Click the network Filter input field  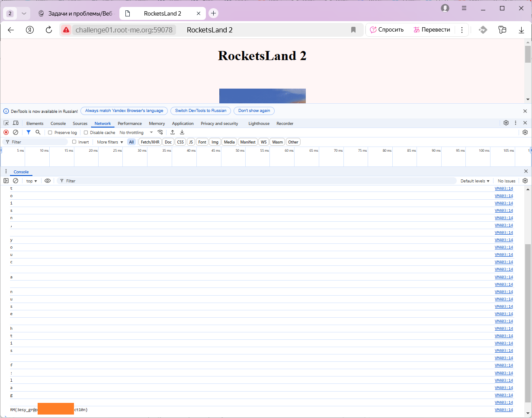tap(35, 142)
